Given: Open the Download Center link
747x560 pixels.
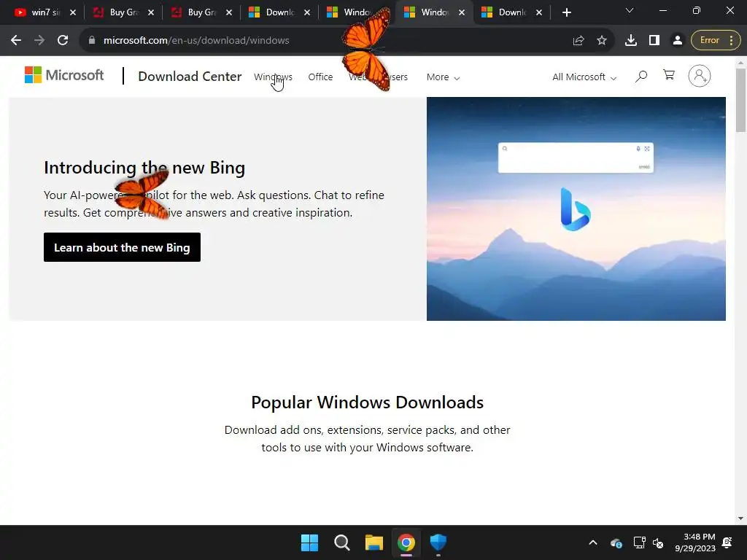Looking at the screenshot, I should [190, 76].
